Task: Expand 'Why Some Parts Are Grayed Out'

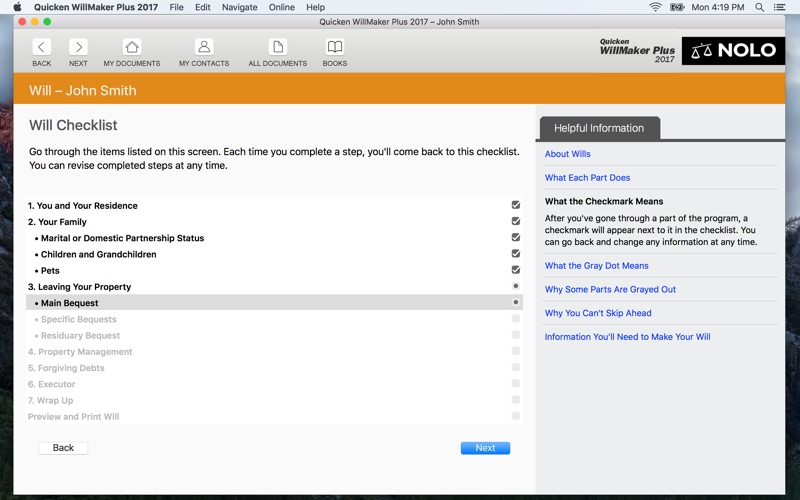Action: [x=610, y=290]
